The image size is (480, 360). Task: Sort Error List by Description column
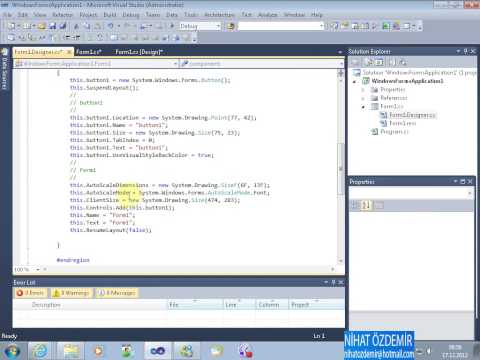tap(90, 305)
